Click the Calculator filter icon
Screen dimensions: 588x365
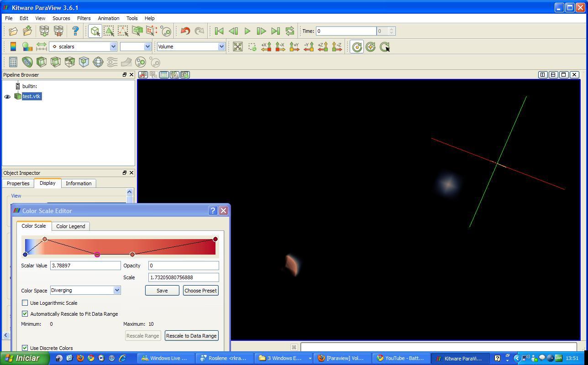click(13, 62)
